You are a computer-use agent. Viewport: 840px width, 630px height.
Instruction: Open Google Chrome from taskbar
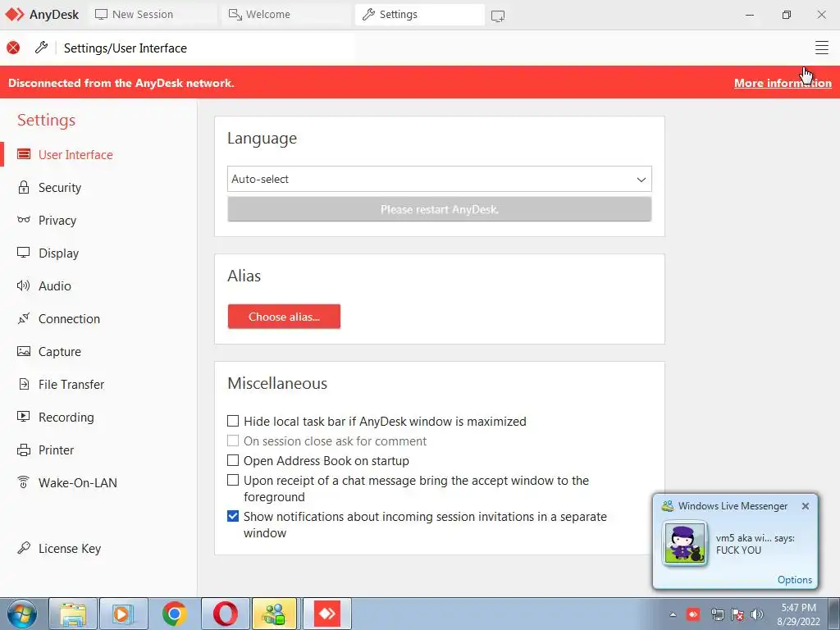(174, 614)
